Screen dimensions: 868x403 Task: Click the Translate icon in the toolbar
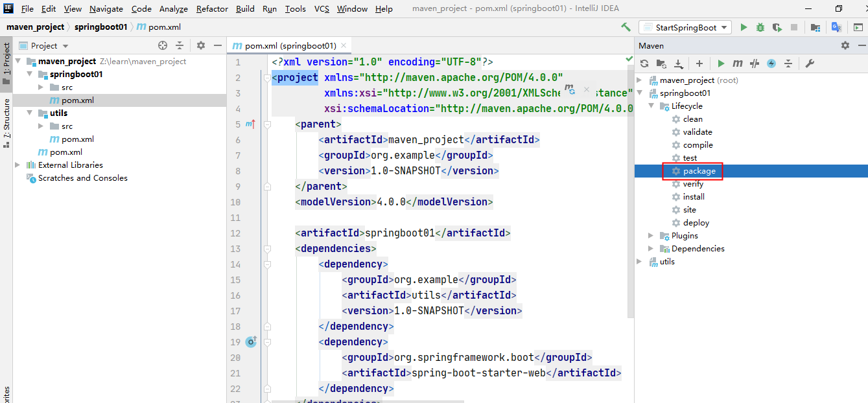[837, 27]
